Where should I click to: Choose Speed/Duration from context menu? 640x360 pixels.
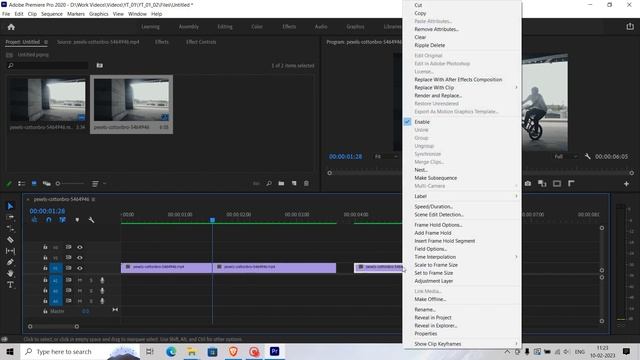pyautogui.click(x=433, y=207)
